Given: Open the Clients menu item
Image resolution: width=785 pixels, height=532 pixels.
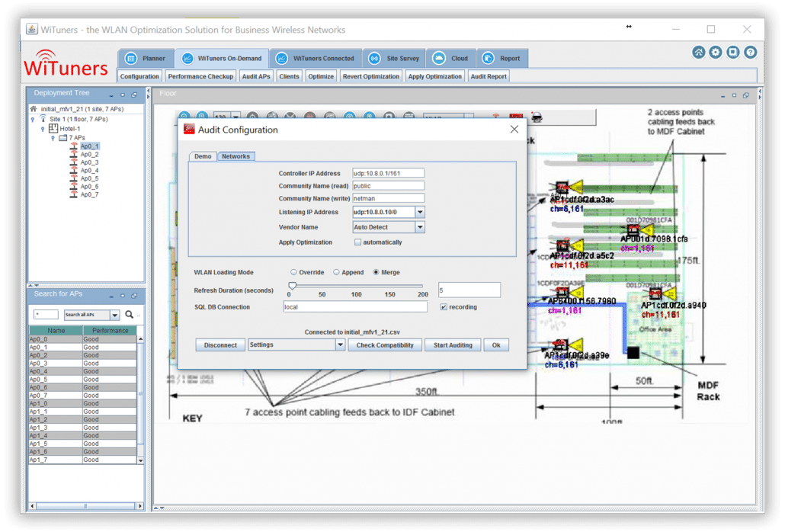Looking at the screenshot, I should 289,76.
